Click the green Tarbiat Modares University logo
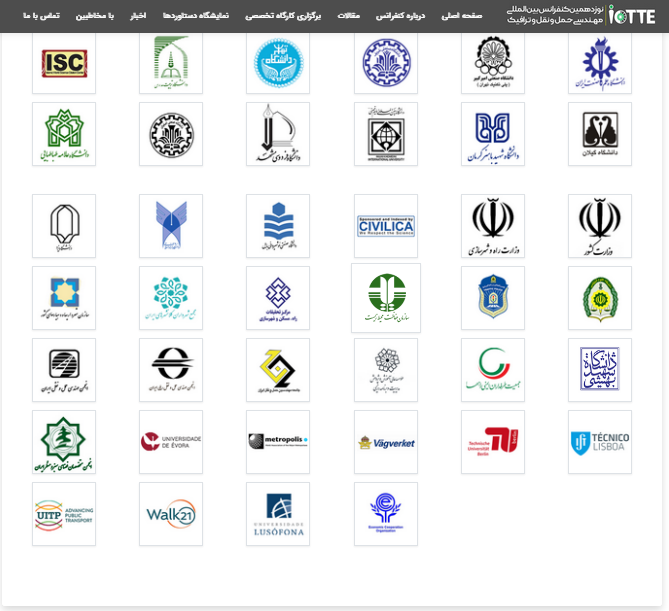Image resolution: width=669 pixels, height=611 pixels. pos(171,63)
